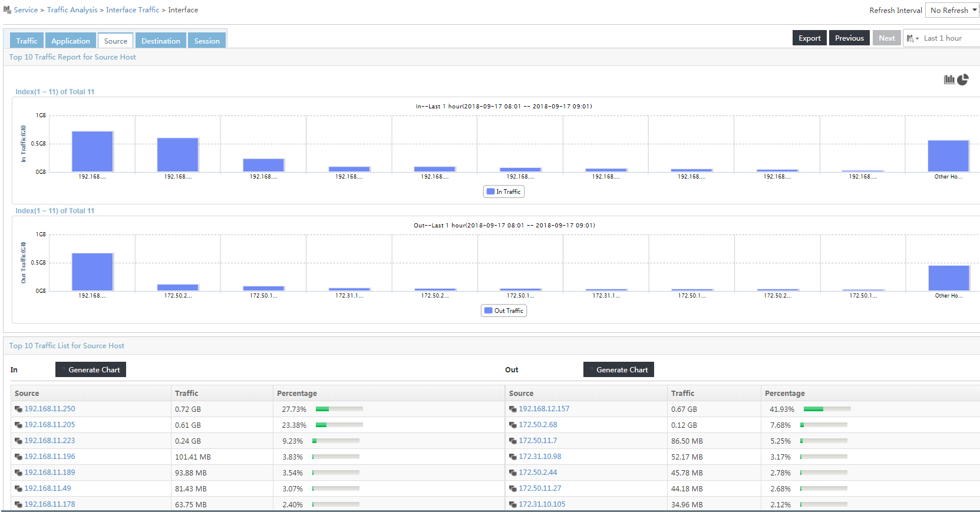Click the Previous button

pos(849,38)
